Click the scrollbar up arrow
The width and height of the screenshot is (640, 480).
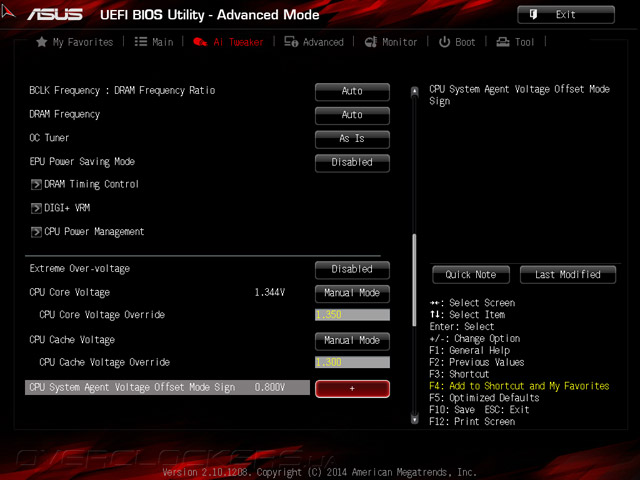415,91
